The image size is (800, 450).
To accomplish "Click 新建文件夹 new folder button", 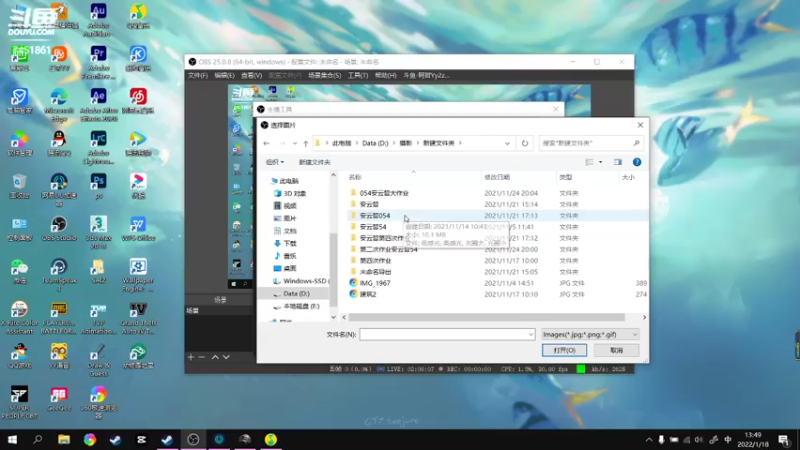I will point(314,162).
